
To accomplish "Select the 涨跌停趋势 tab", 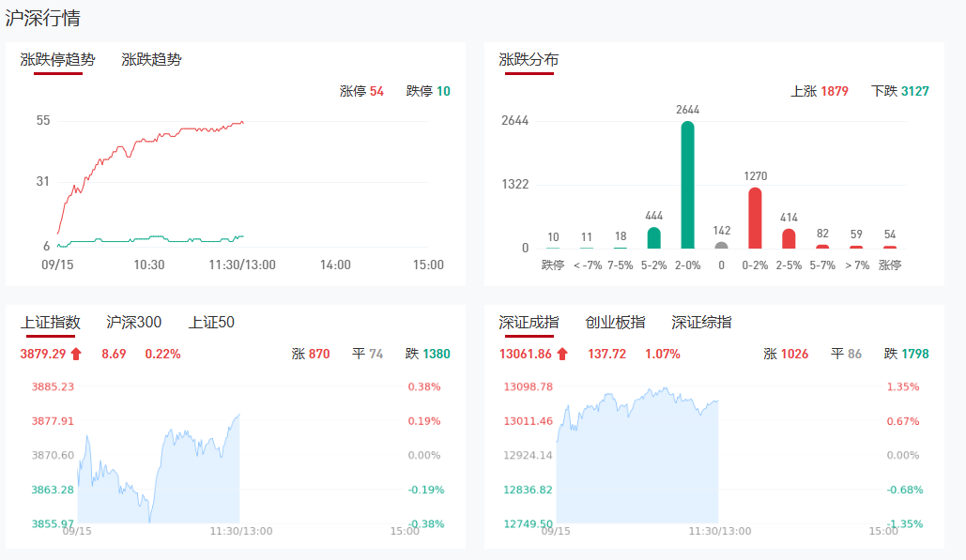I will (57, 60).
